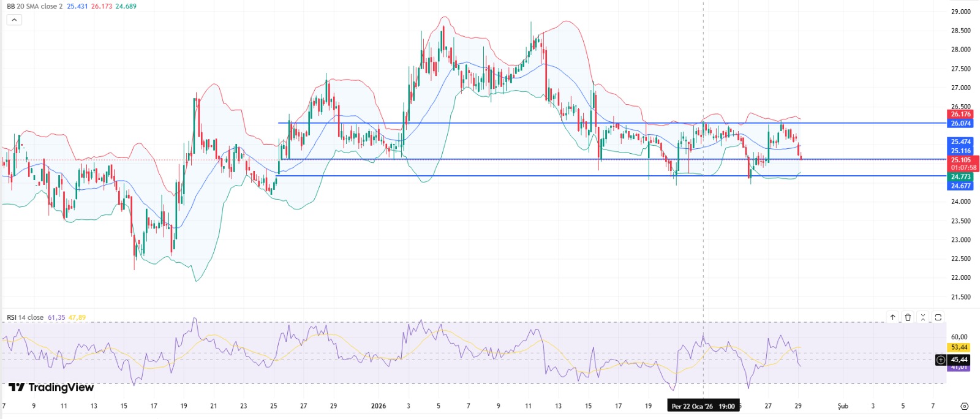Click the 26.176 red price label
Viewport: 980px width, 419px height.
(x=960, y=115)
